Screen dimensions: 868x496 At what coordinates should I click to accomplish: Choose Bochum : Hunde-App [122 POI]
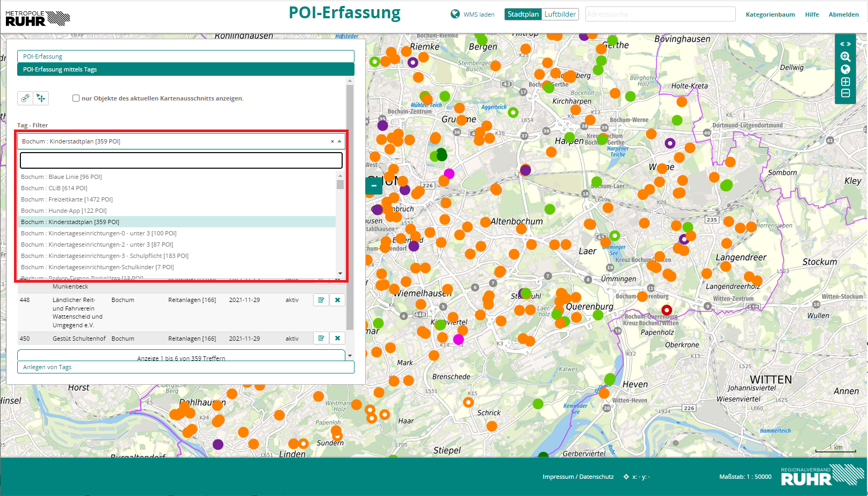[177, 211]
